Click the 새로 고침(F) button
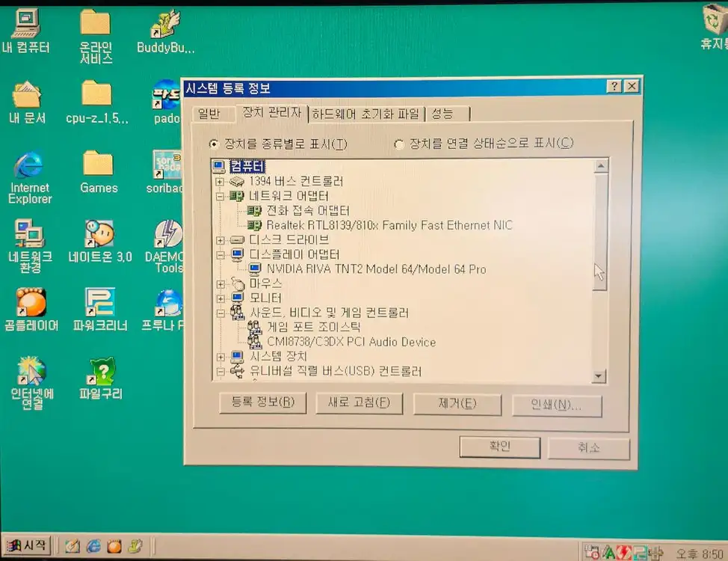Image resolution: width=728 pixels, height=561 pixels. 360,402
